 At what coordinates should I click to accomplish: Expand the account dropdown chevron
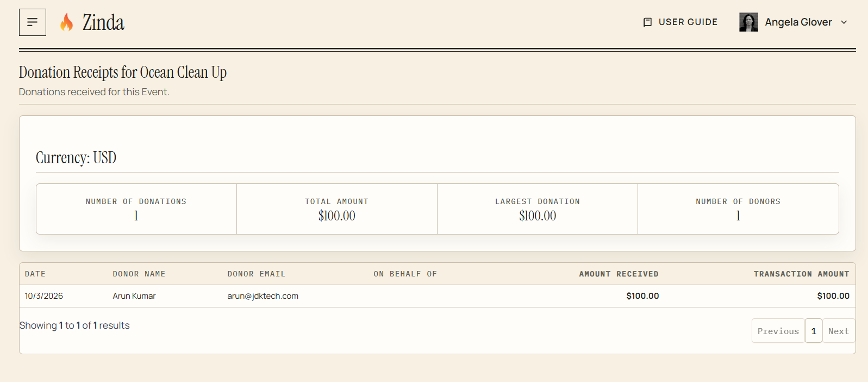(844, 22)
